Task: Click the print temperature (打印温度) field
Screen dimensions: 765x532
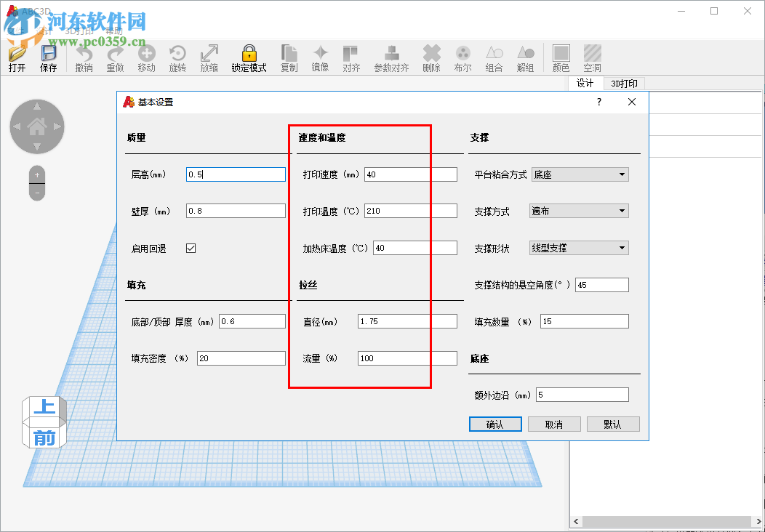Action: tap(411, 211)
